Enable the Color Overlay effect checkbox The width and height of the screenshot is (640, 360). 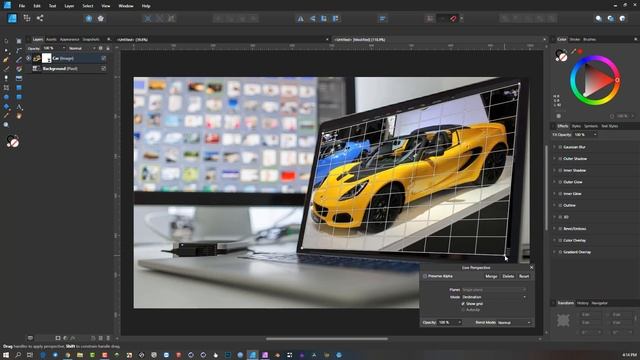coord(560,240)
